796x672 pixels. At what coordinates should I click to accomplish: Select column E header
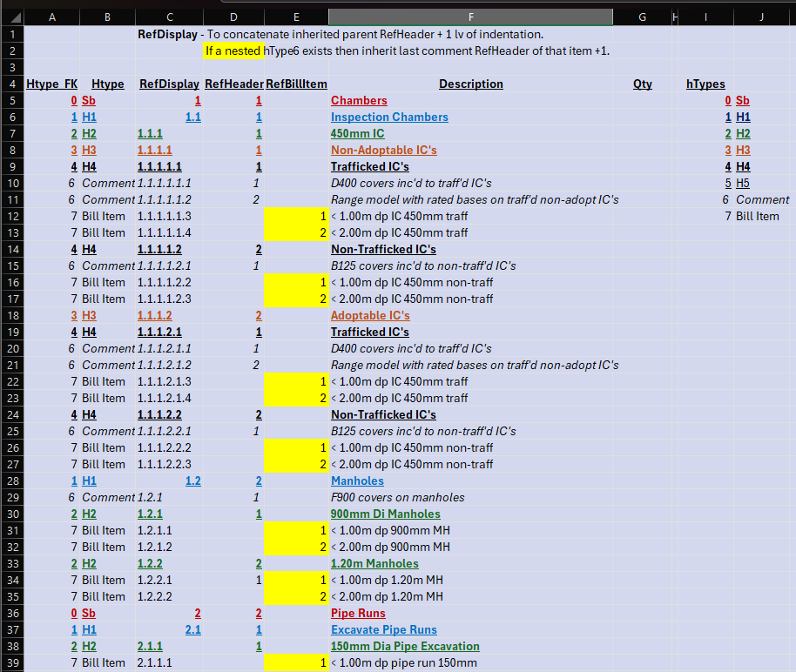click(x=296, y=17)
